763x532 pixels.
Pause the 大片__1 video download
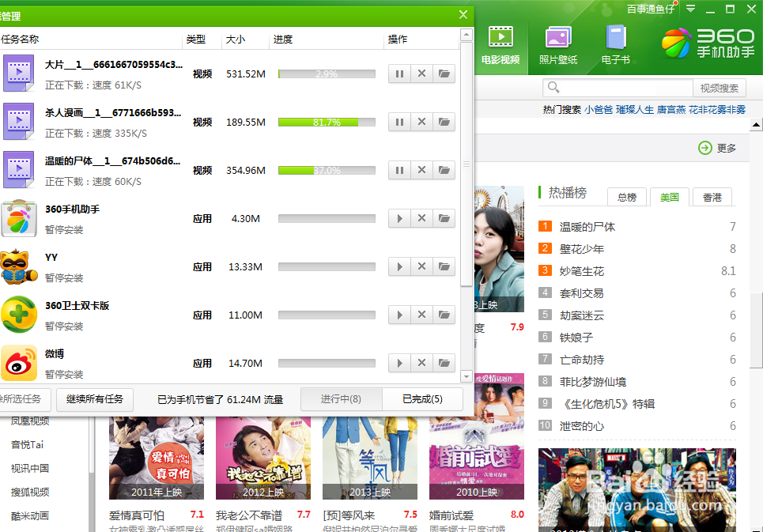(x=399, y=74)
